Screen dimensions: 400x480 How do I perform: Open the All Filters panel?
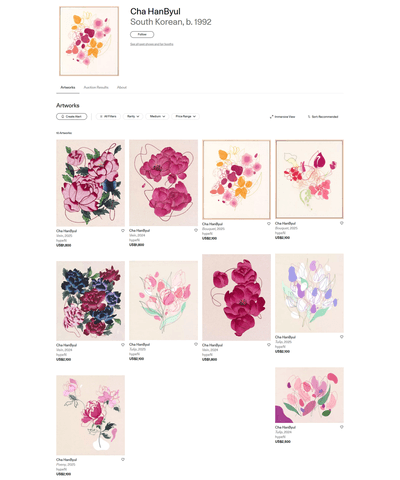(108, 116)
